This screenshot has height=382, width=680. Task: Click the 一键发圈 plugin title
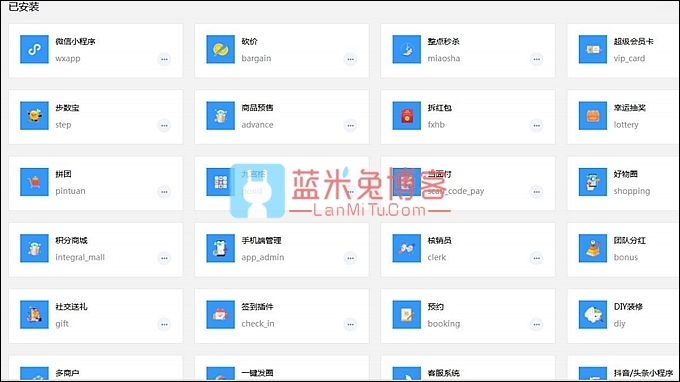coord(257,373)
